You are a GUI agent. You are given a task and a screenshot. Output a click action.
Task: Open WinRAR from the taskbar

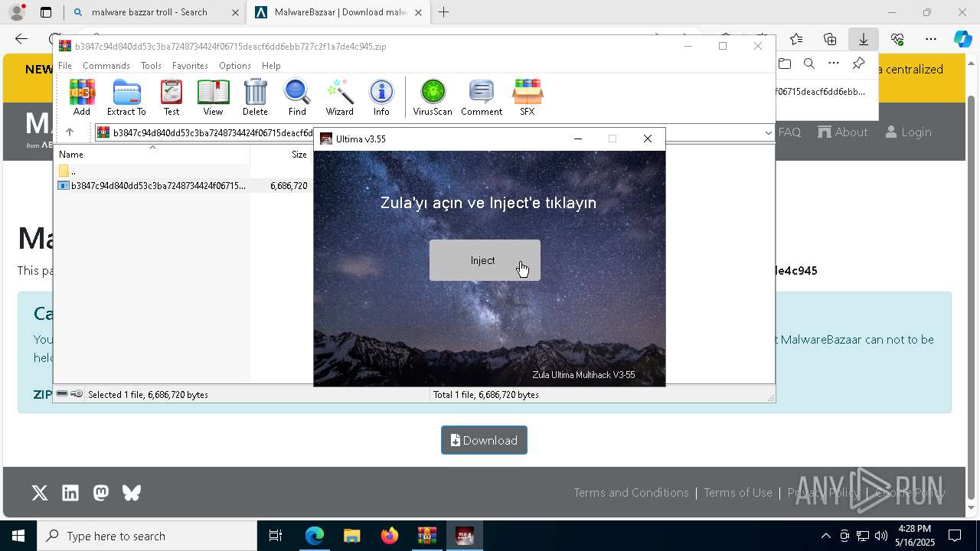426,536
